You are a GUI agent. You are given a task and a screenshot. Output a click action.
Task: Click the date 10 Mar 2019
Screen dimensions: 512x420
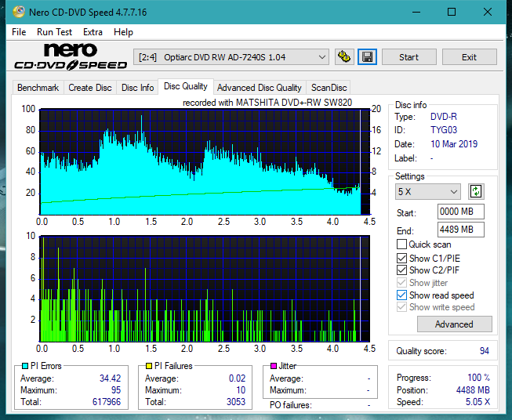click(454, 144)
